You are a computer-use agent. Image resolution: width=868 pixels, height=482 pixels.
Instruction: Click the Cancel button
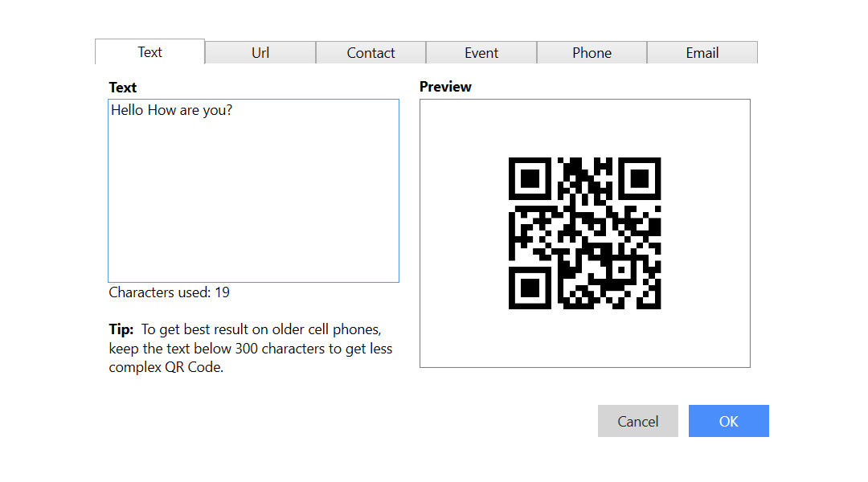[637, 420]
